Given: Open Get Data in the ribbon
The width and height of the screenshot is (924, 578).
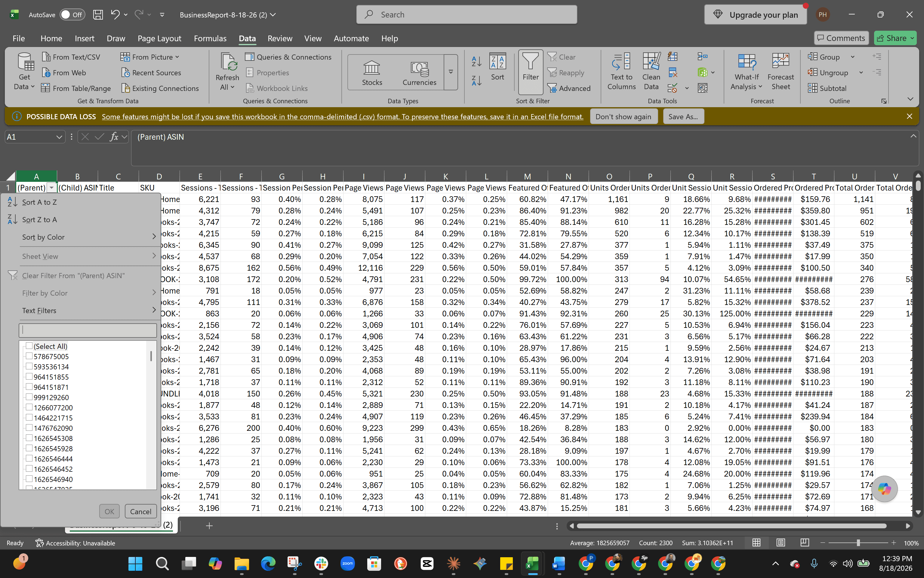Looking at the screenshot, I should [x=24, y=72].
